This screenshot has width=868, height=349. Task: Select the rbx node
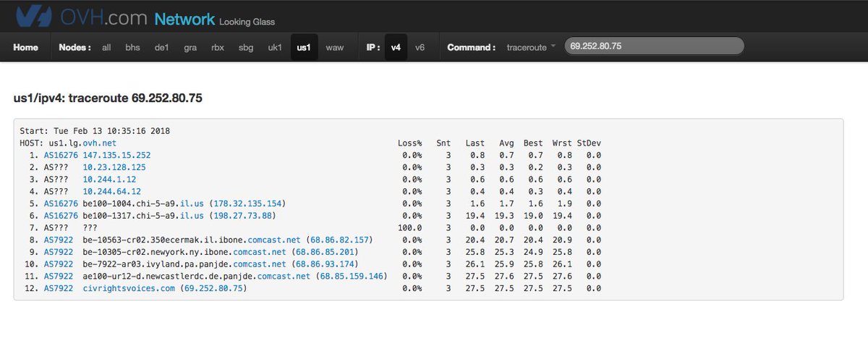(x=218, y=47)
